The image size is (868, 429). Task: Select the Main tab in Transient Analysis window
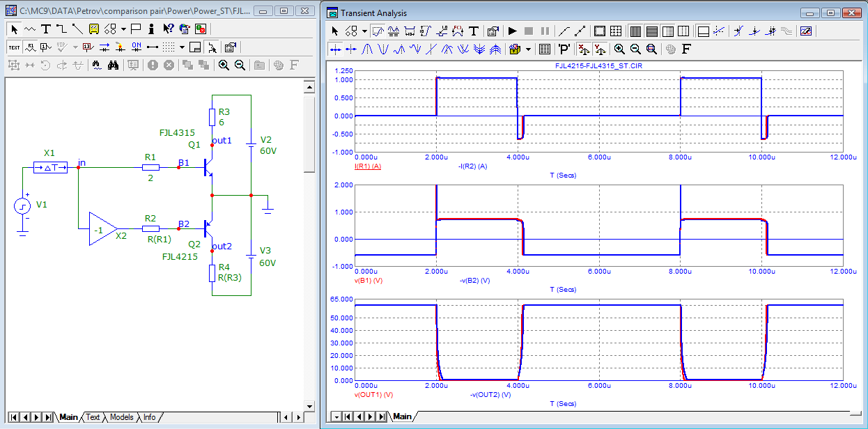coord(402,416)
